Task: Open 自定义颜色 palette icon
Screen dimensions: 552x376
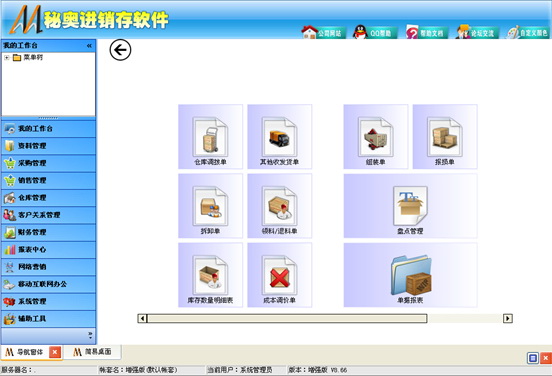Action: (528, 33)
